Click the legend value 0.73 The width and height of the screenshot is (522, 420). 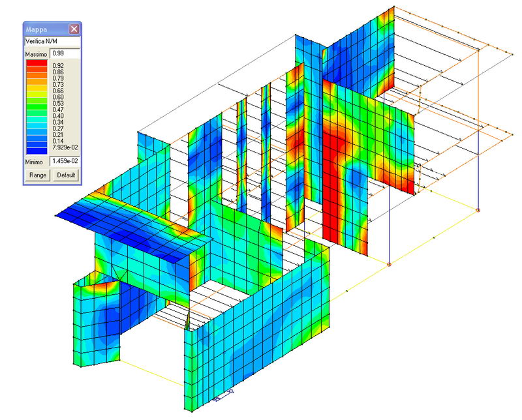(58, 85)
